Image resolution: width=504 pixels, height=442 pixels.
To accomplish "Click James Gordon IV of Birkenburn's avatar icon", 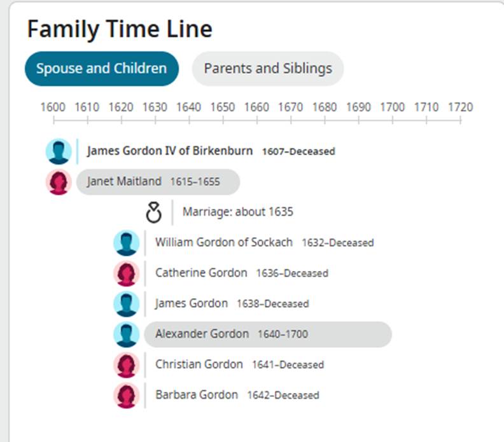I will tap(59, 151).
